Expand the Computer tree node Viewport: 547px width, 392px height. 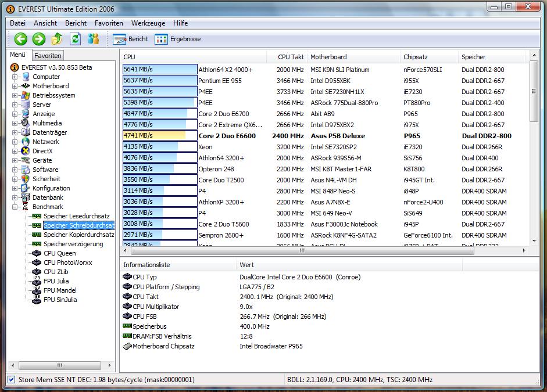pyautogui.click(x=15, y=77)
